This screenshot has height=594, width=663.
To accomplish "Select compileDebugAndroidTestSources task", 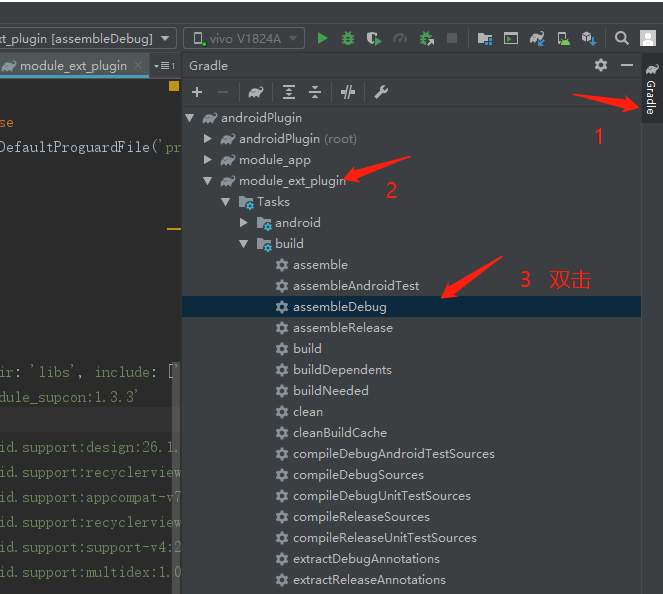I will point(394,454).
